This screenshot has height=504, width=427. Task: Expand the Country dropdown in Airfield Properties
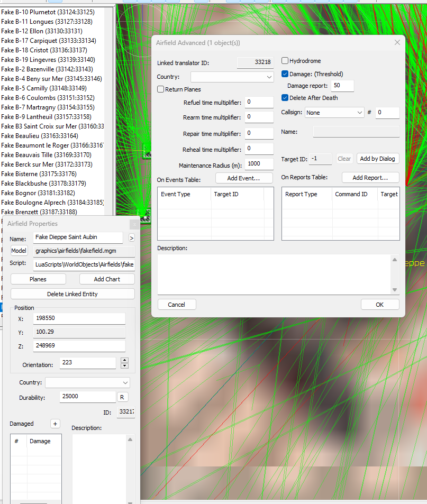pyautogui.click(x=87, y=382)
